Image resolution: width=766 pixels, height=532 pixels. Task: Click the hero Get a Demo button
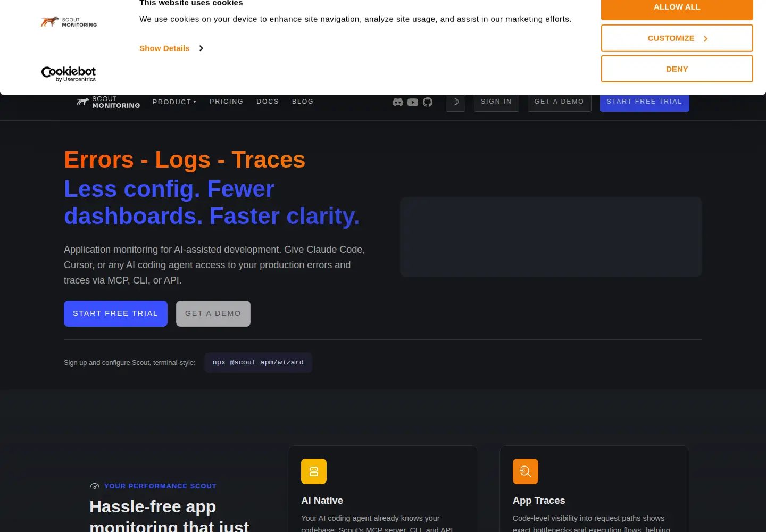pyautogui.click(x=213, y=314)
